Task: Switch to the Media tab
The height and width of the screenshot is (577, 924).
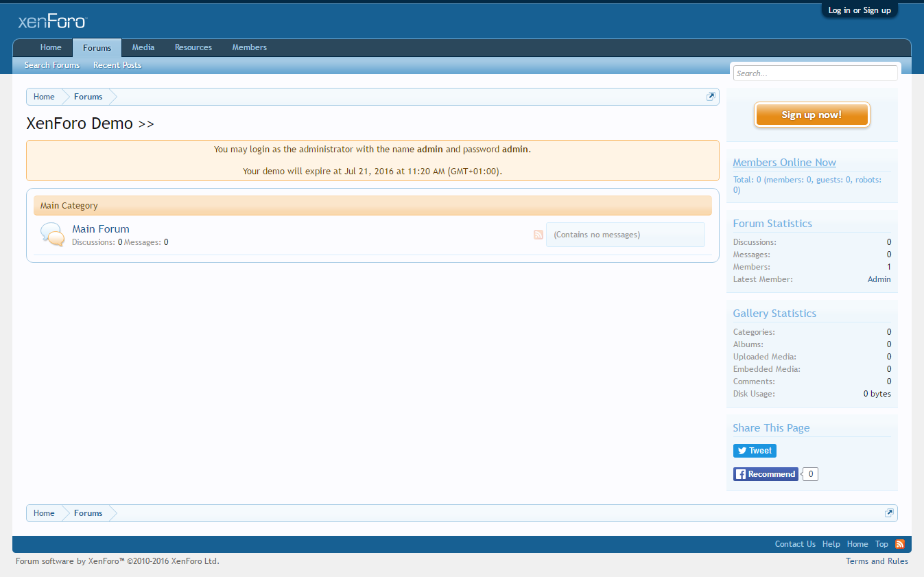Action: point(143,47)
